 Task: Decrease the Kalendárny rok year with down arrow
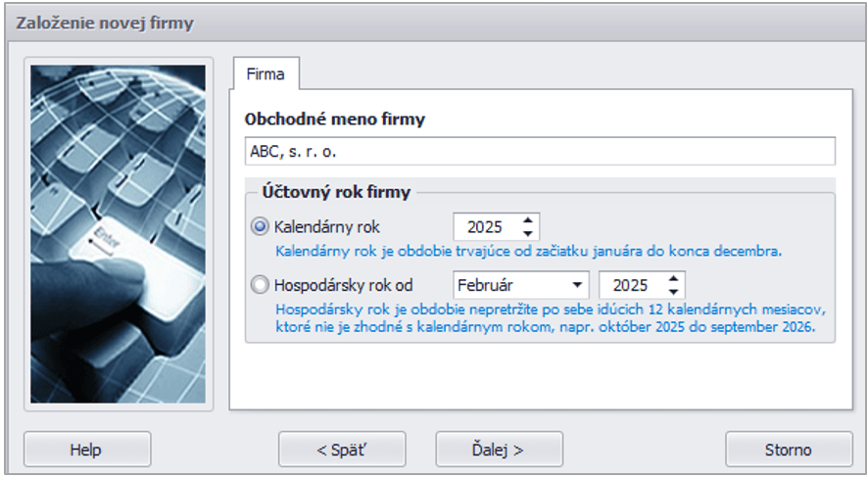pos(528,233)
